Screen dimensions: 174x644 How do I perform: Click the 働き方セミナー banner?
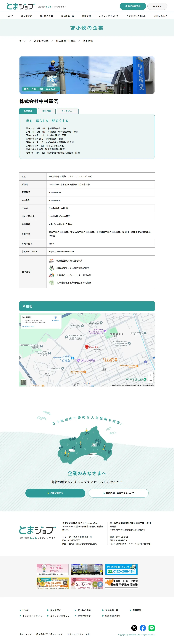tap(52, 583)
